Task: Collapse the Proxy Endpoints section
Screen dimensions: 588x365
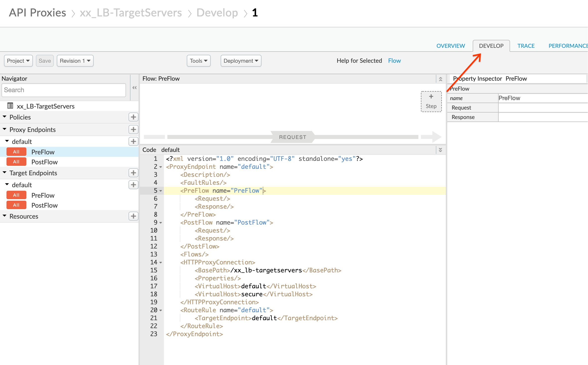Action: (x=4, y=129)
